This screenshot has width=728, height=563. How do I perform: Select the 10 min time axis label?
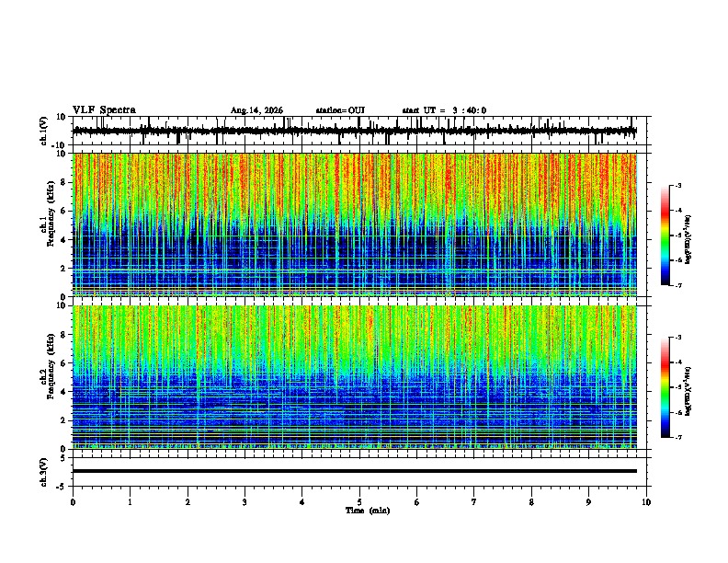646,502
